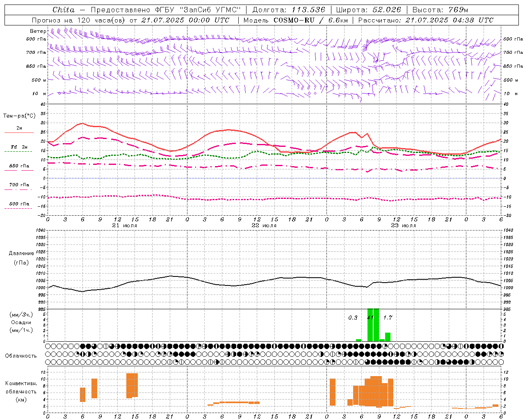The height and width of the screenshot is (420, 525).
Task: Click the "Td 2м" dew point legend entry
Action: pos(19,147)
